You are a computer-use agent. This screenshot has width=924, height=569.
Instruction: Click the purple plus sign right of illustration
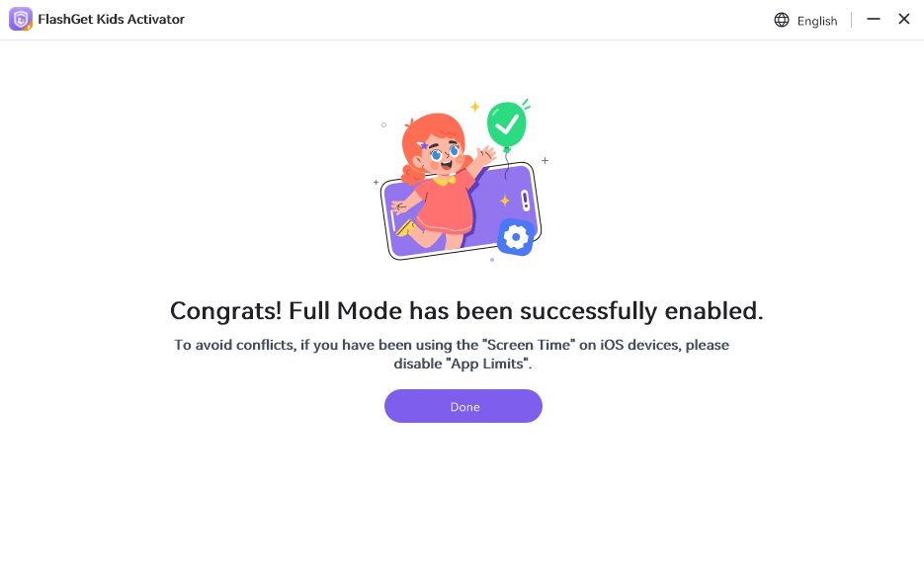pos(545,160)
